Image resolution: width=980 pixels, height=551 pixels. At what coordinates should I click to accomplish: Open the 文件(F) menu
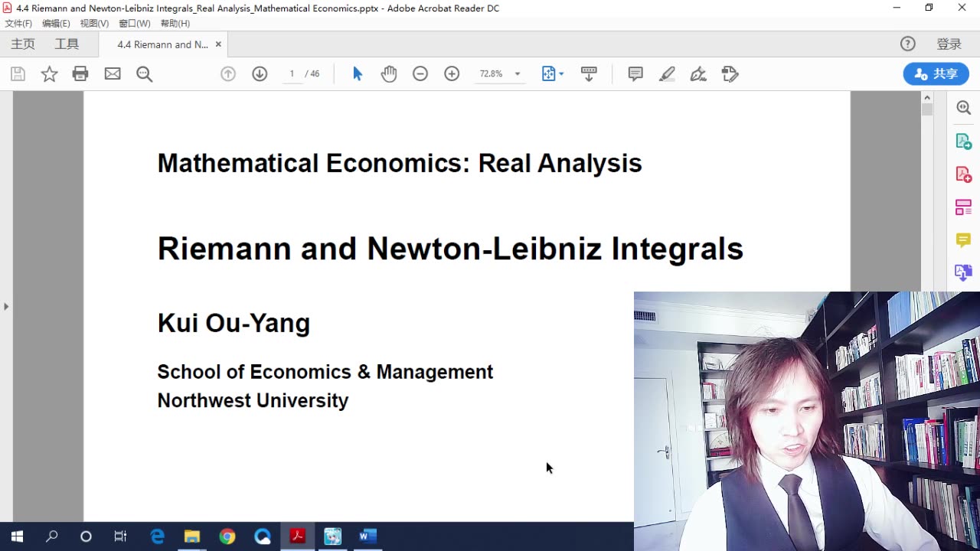point(18,24)
